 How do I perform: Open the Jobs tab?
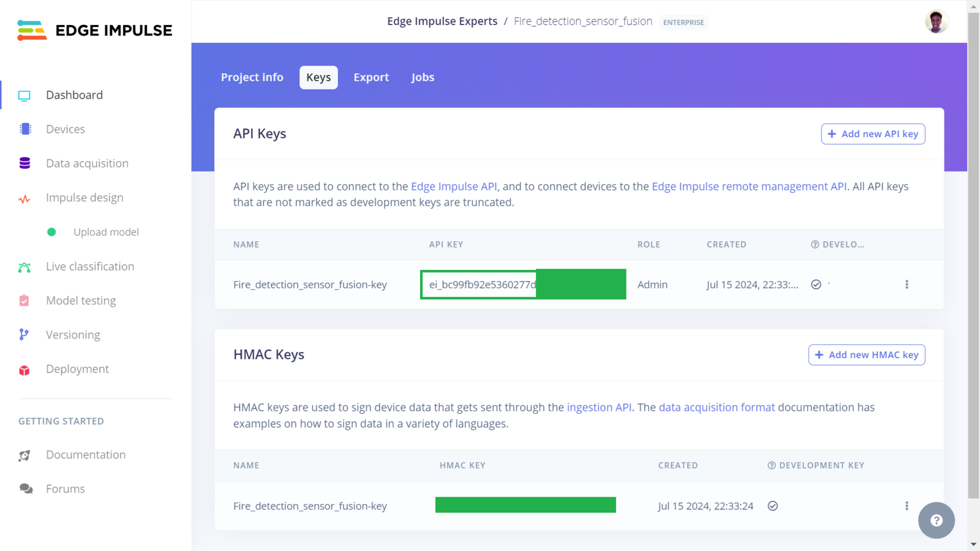(423, 77)
